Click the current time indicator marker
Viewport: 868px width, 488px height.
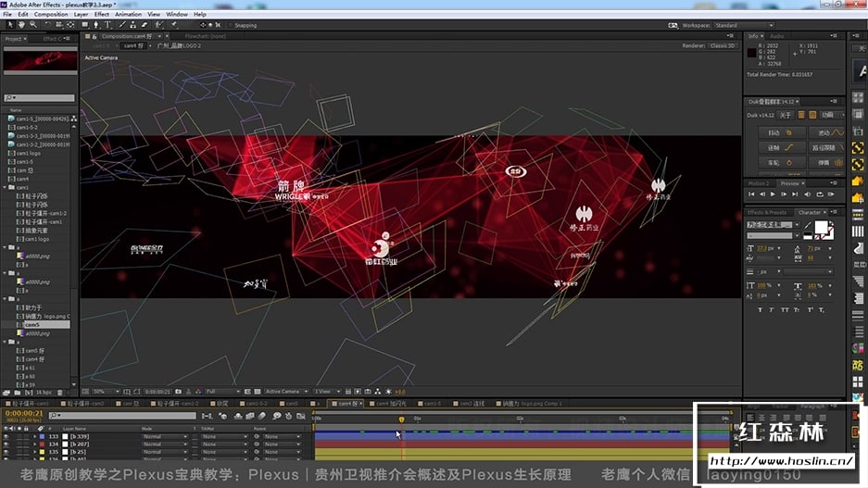[x=401, y=420]
